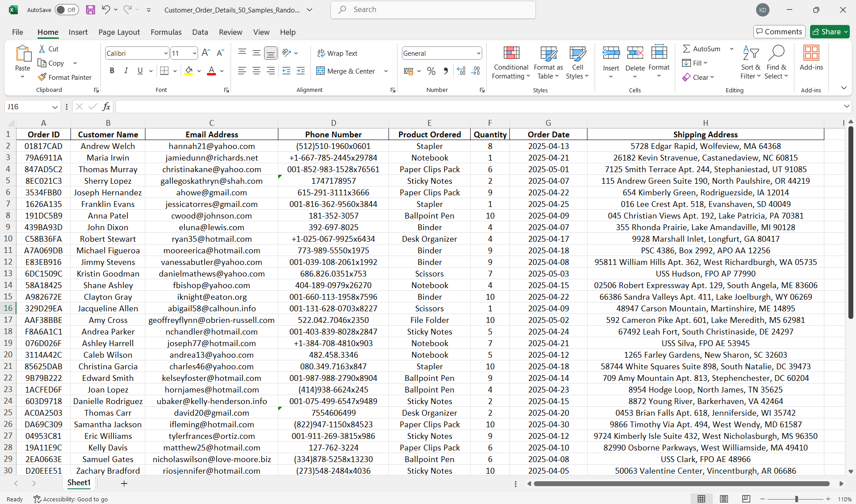Open the Fill Color dropdown arrow

(199, 71)
